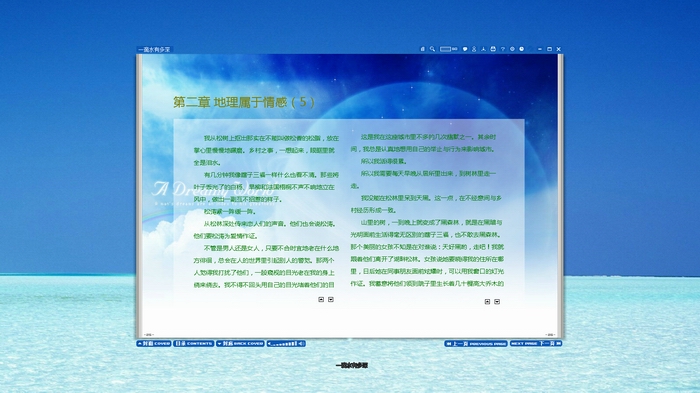The height and width of the screenshot is (393, 700).
Task: Click the print icon in title bar
Action: tap(493, 49)
